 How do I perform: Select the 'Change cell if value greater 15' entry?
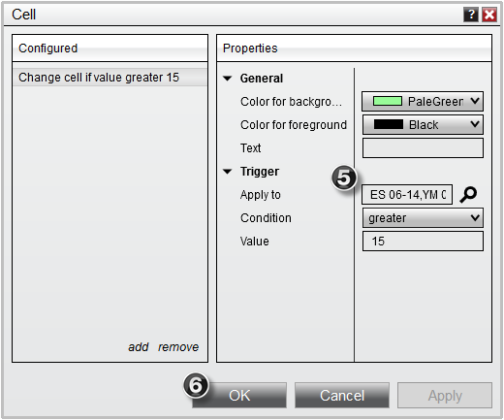point(110,78)
